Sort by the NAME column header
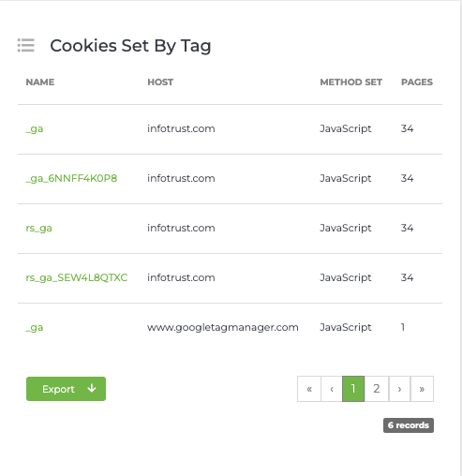Image resolution: width=462 pixels, height=476 pixels. tap(40, 82)
